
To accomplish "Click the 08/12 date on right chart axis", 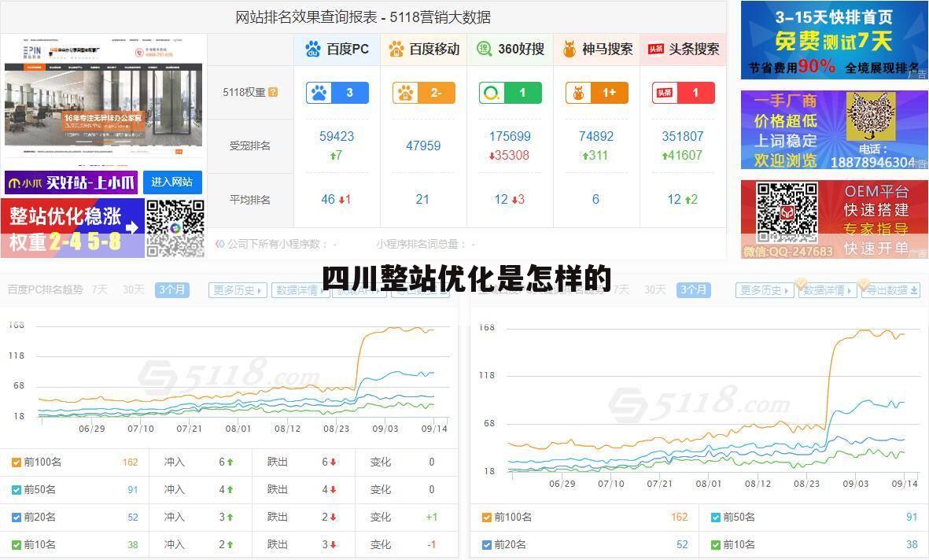I will point(758,484).
